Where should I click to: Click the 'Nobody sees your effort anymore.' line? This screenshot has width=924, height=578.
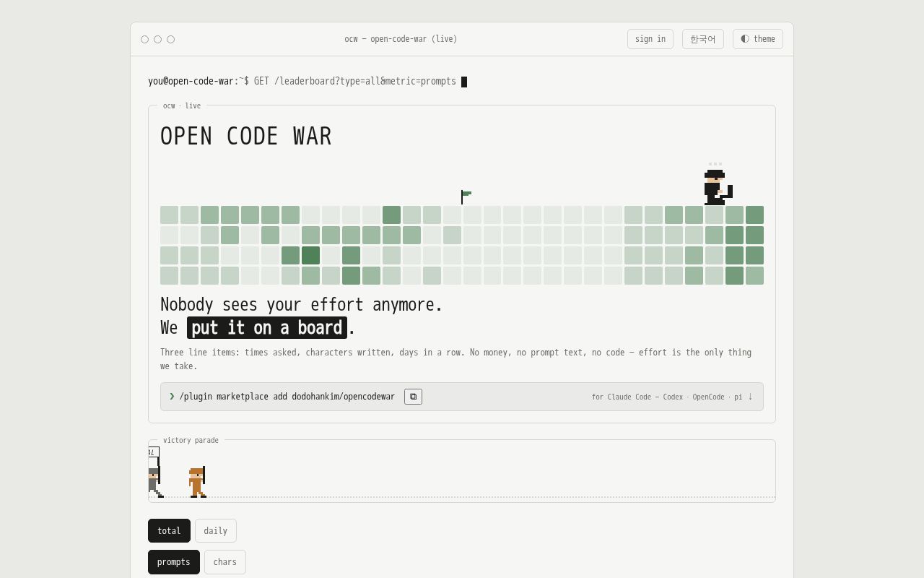pyautogui.click(x=302, y=305)
